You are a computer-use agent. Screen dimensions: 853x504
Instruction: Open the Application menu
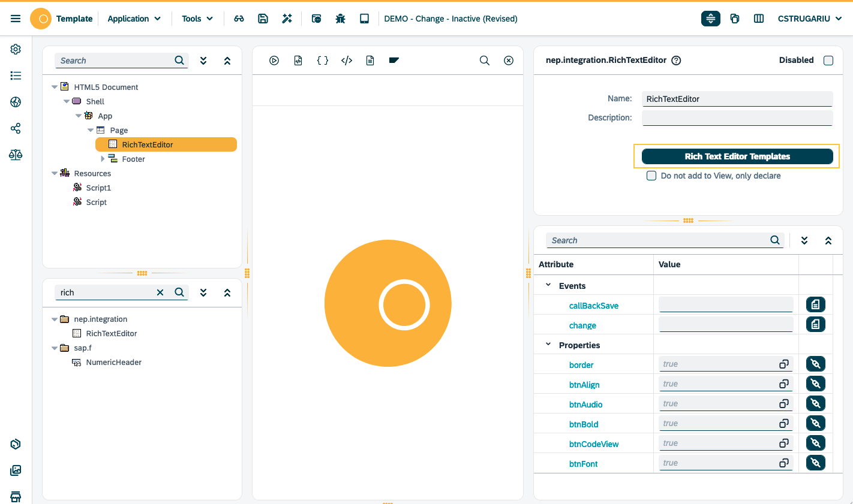[x=133, y=19]
